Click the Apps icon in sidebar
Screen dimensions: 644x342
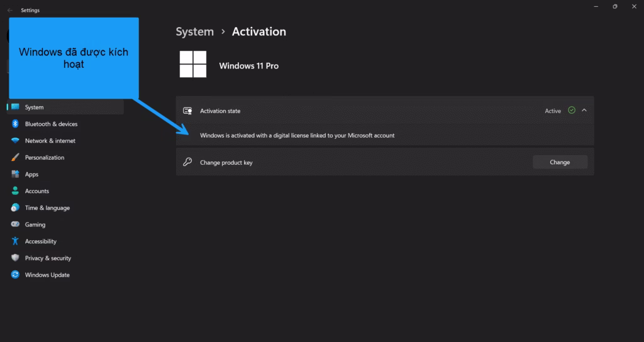(x=15, y=174)
